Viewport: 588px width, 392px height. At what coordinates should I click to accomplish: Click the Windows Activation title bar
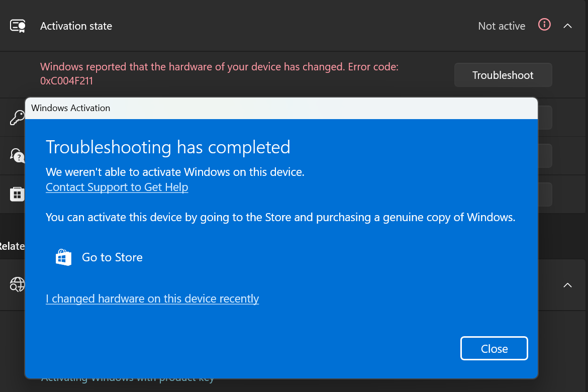281,108
